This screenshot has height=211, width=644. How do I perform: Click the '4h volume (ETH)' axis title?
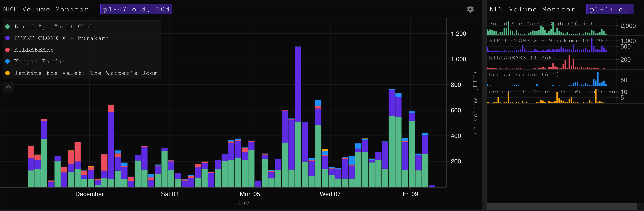tap(475, 103)
